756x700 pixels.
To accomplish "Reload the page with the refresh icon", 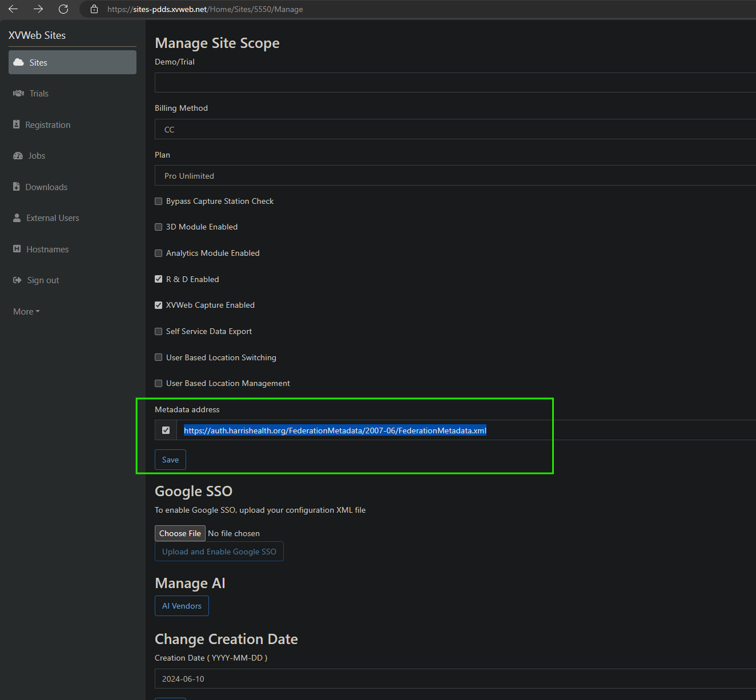I will 63,9.
